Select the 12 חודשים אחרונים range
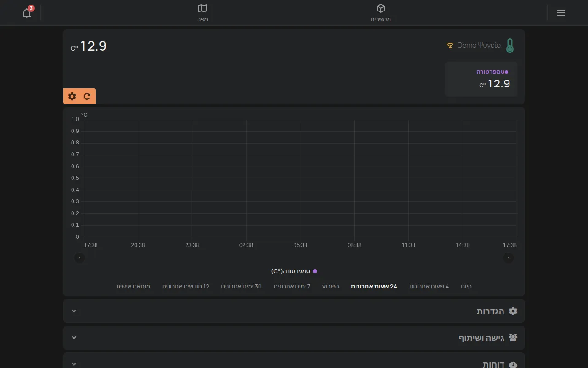The height and width of the screenshot is (368, 588). [x=186, y=286]
